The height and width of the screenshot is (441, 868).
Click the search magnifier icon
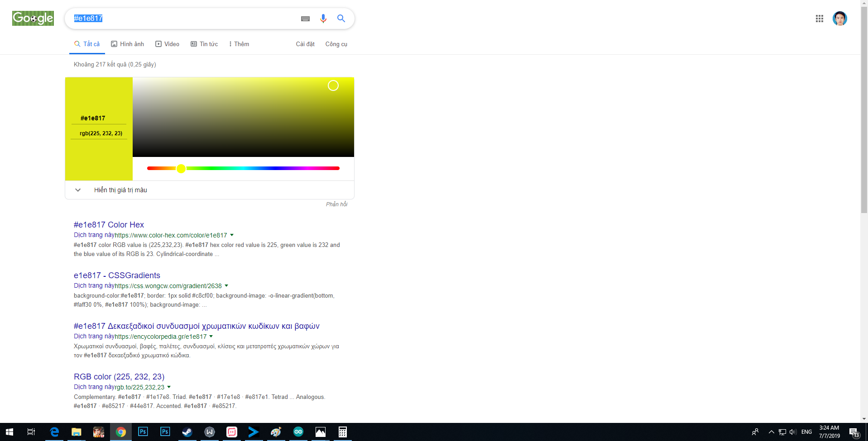click(341, 19)
